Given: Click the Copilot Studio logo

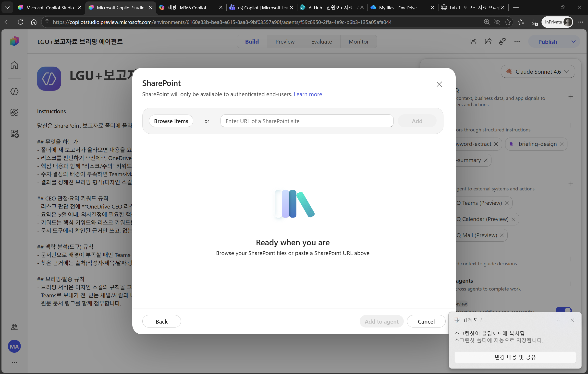Looking at the screenshot, I should point(14,41).
